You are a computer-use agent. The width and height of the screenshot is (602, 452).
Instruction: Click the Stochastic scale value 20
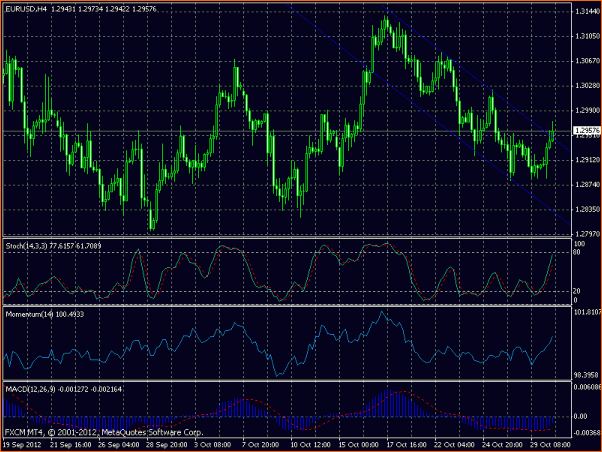pos(577,291)
